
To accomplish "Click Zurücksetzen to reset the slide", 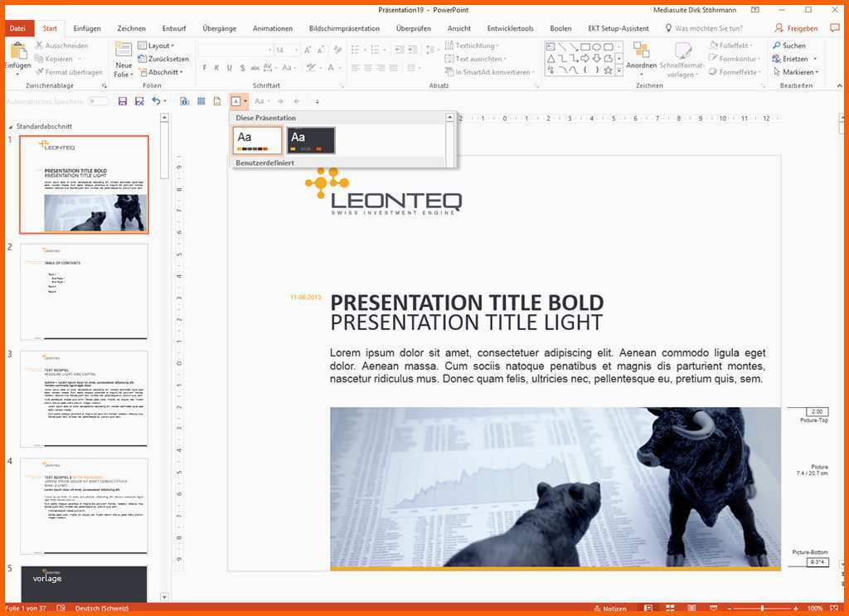I will (x=163, y=59).
